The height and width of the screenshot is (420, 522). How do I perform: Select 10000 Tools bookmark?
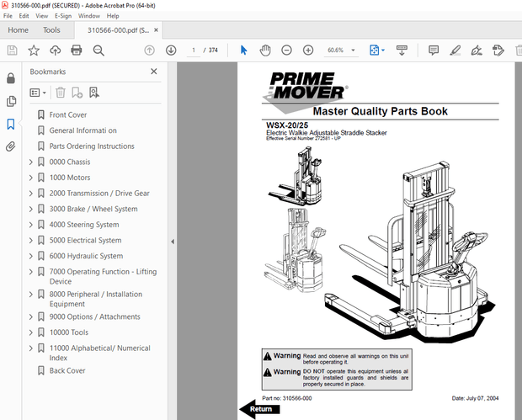click(69, 332)
